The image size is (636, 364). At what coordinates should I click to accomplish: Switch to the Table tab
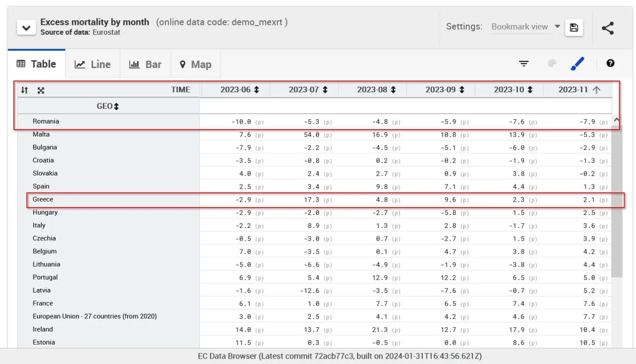[x=36, y=64]
